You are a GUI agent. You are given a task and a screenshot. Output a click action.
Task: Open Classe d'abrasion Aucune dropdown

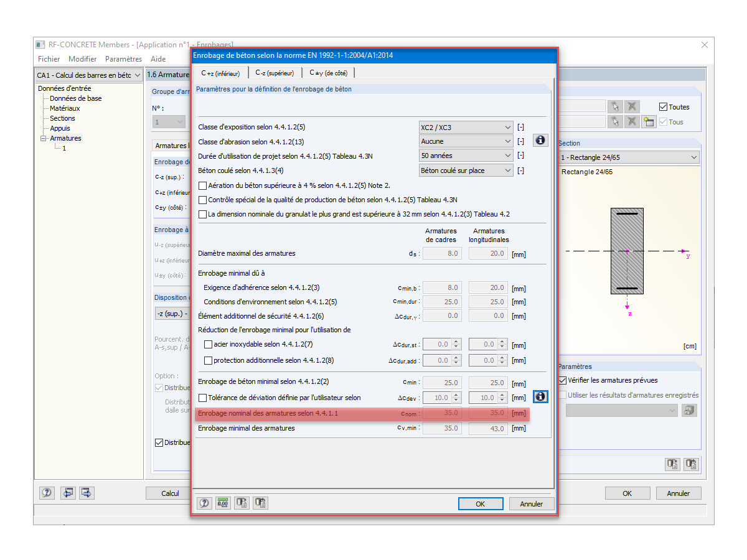pos(466,141)
